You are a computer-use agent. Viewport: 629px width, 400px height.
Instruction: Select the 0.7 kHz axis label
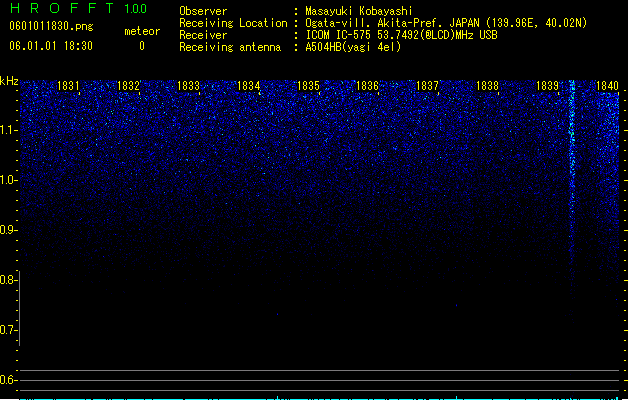8,330
